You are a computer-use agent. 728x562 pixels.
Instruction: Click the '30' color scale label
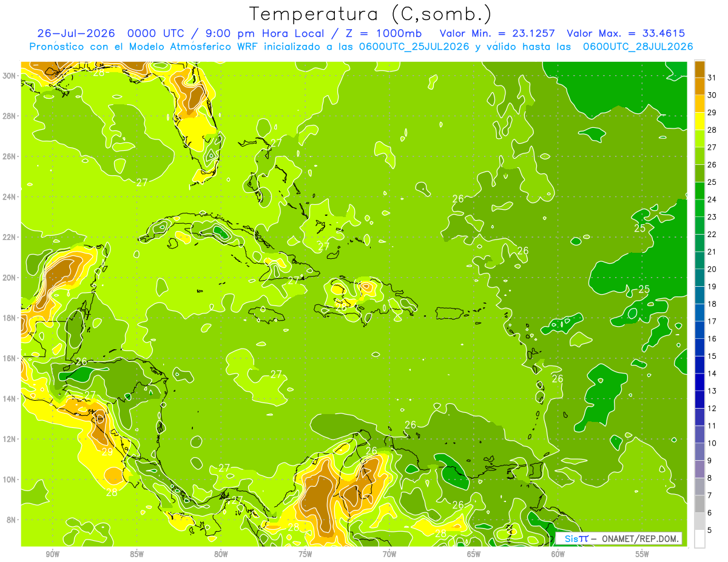[712, 95]
